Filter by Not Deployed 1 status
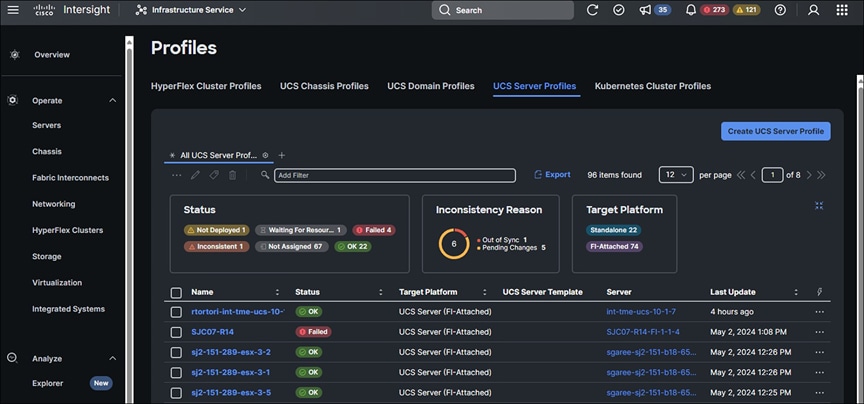This screenshot has width=864, height=404. pyautogui.click(x=217, y=230)
